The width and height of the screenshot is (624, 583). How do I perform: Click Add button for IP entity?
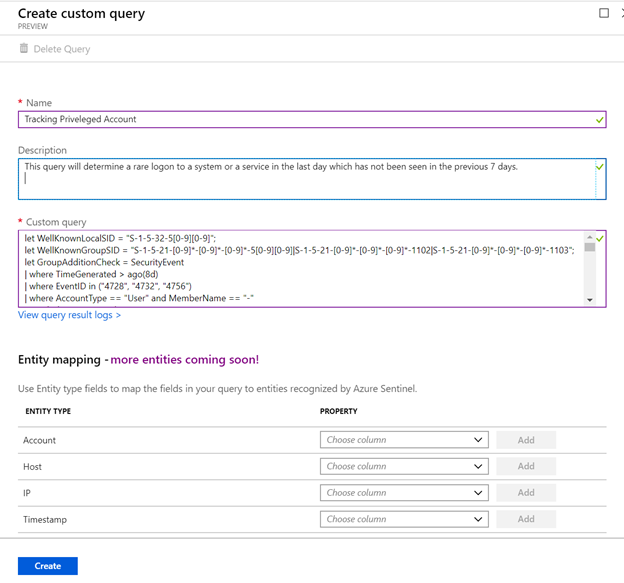(525, 493)
